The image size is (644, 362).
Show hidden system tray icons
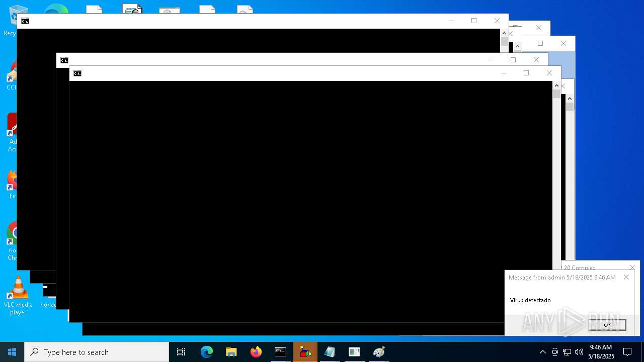click(x=542, y=352)
